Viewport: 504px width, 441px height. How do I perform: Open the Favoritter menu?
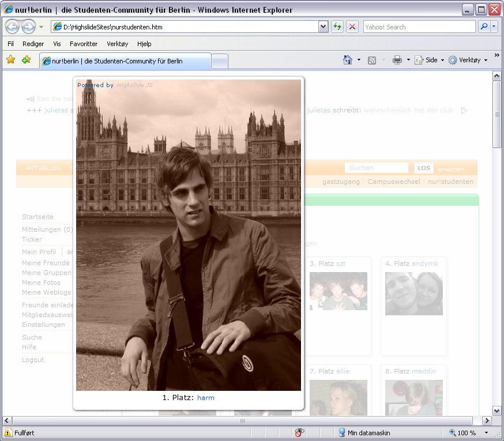[84, 44]
